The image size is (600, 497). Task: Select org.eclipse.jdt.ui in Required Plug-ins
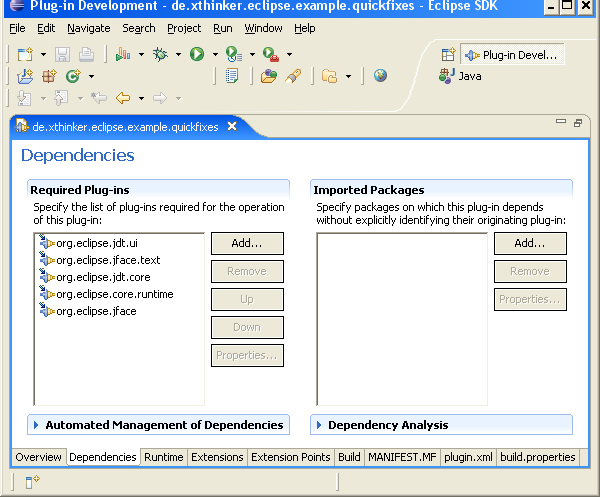[88, 243]
